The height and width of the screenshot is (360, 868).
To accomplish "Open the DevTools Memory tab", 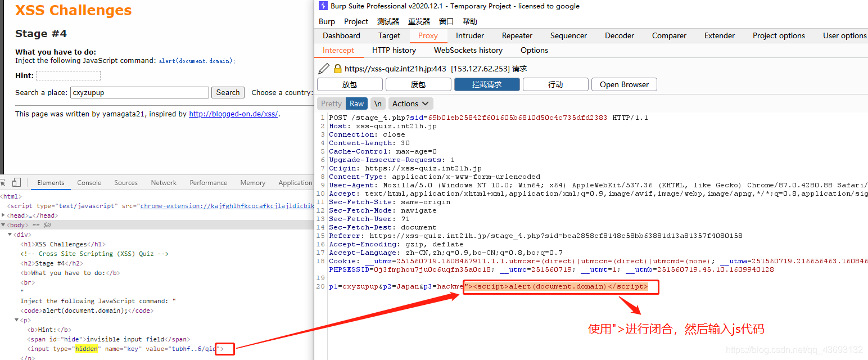I will [x=253, y=182].
